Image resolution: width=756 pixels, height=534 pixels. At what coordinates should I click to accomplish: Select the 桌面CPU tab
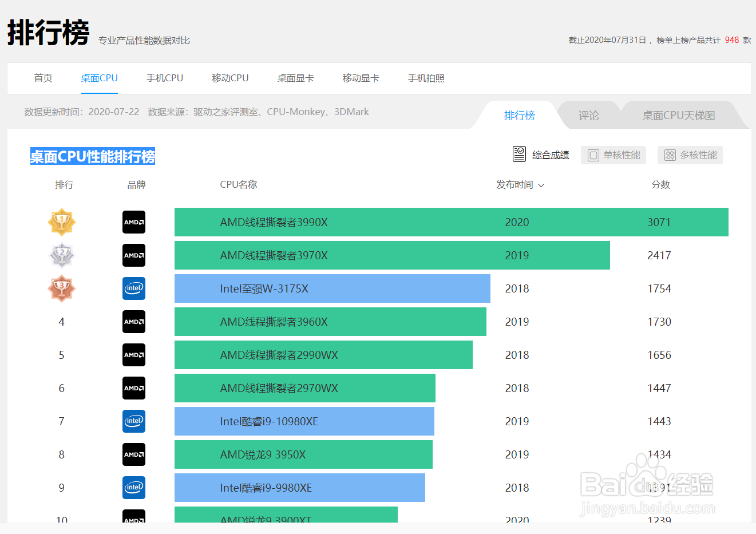point(100,78)
